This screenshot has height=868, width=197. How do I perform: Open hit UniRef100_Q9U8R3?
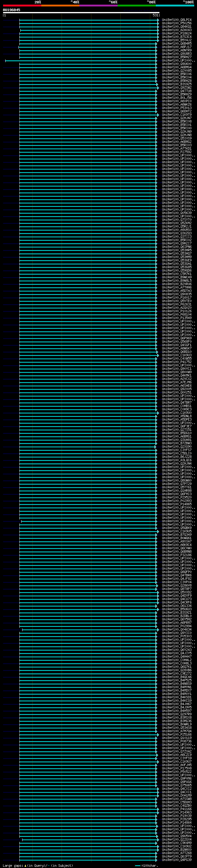177,54
